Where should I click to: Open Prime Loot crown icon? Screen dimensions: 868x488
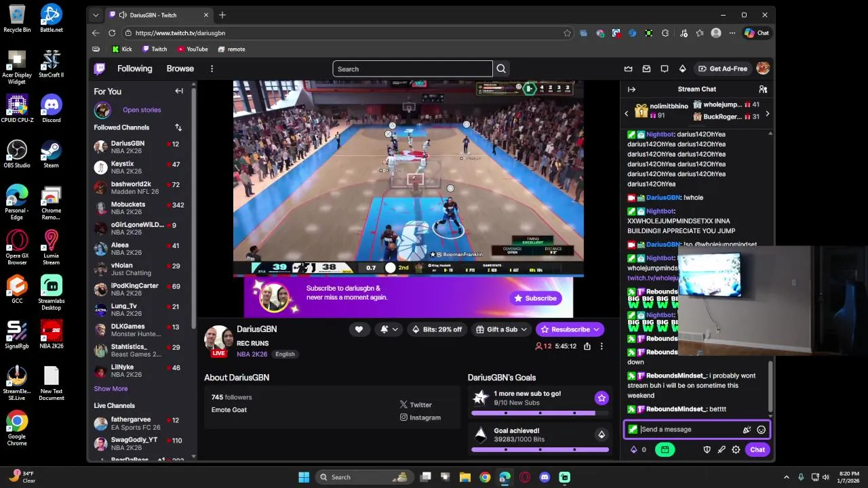(628, 68)
